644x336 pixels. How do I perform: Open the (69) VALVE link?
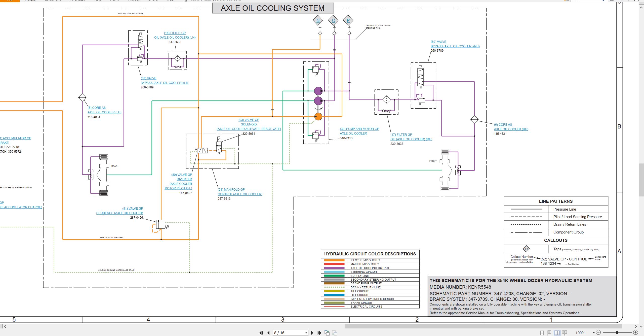pyautogui.click(x=438, y=42)
